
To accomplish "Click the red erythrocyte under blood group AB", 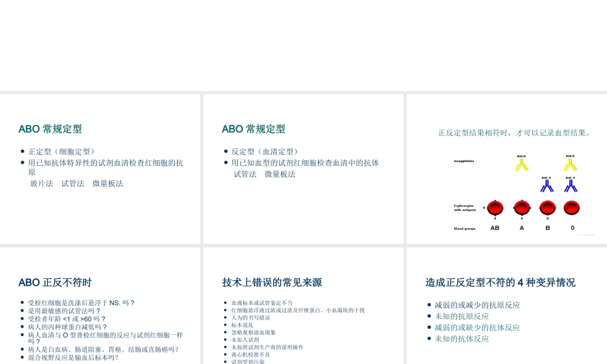I will click(x=495, y=207).
